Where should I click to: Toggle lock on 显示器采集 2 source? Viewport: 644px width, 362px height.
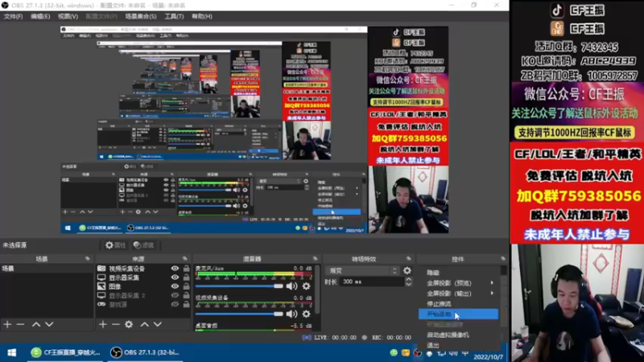click(x=187, y=295)
